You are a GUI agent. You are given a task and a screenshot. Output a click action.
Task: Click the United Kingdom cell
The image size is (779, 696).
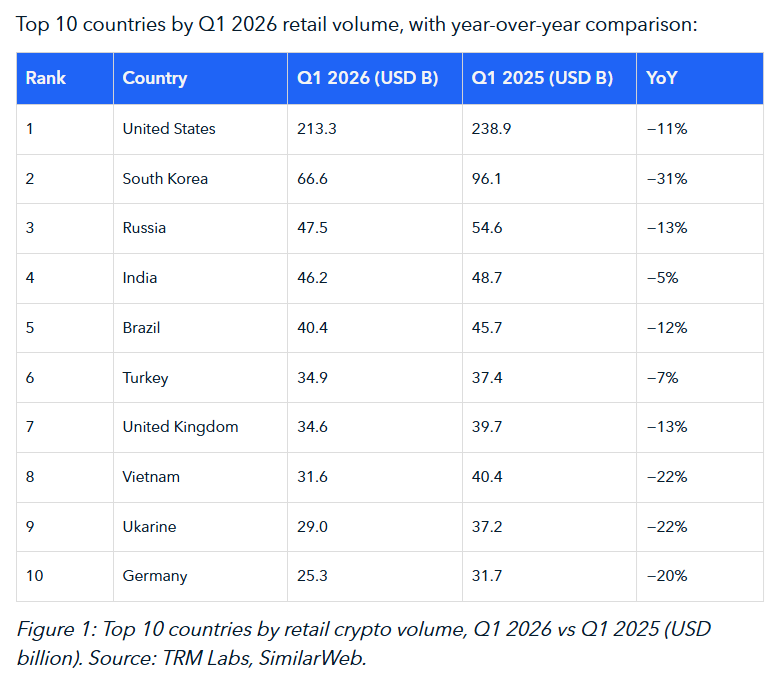[180, 427]
